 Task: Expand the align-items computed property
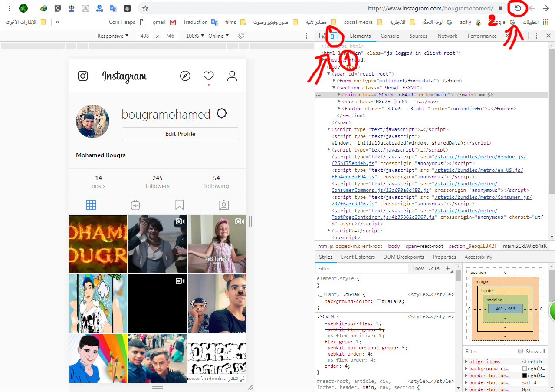466,362
